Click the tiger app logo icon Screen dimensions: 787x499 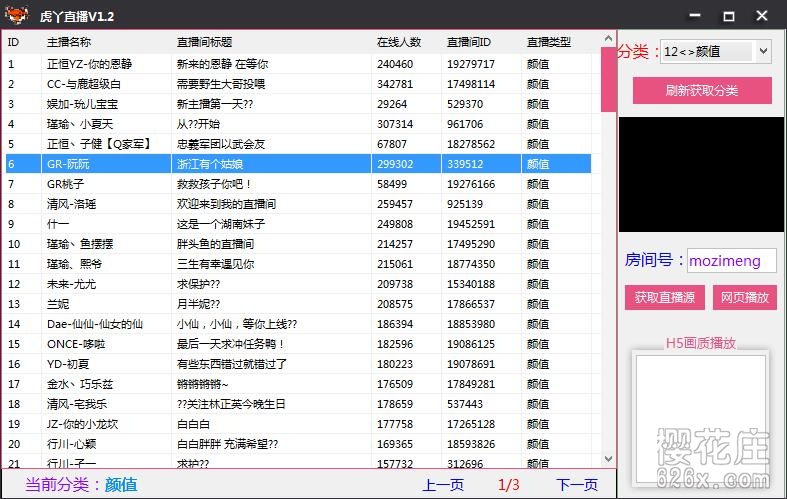click(x=17, y=15)
